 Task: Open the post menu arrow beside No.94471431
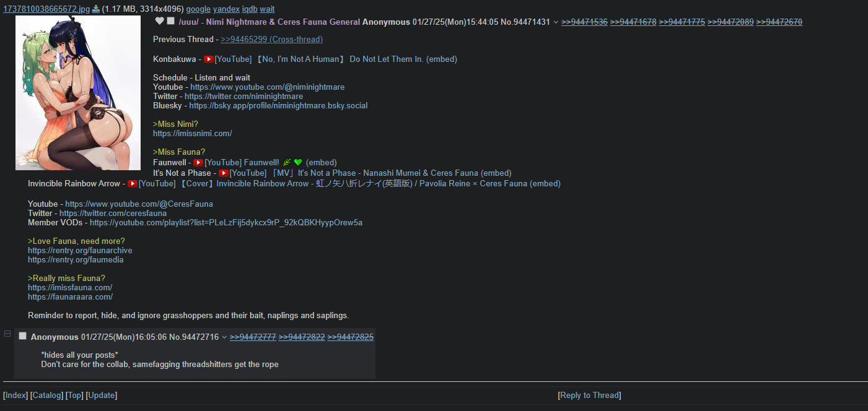[x=556, y=22]
